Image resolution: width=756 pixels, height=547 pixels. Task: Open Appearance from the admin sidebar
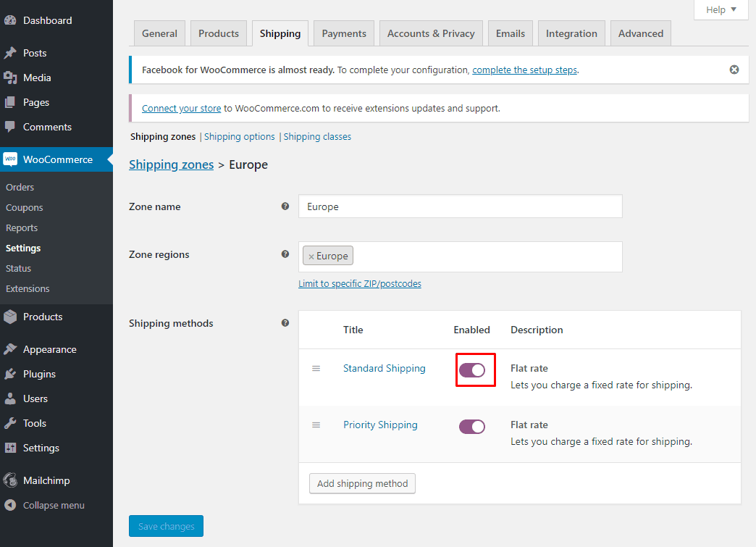click(x=51, y=349)
